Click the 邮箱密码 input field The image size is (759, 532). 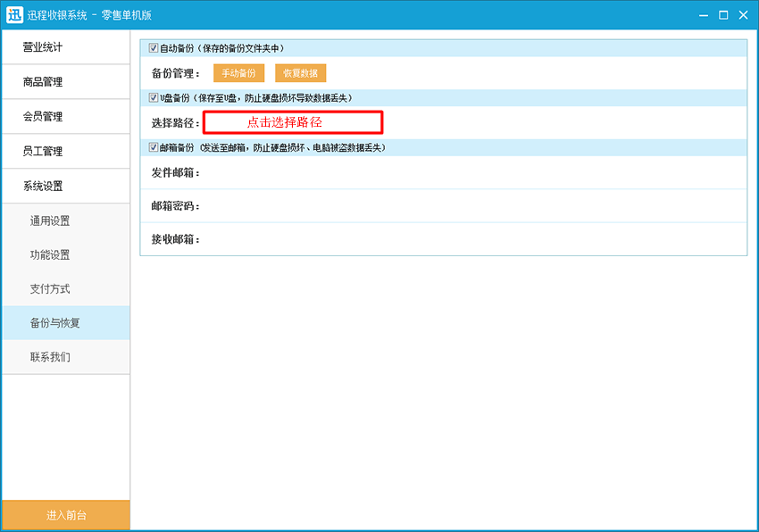coord(473,206)
